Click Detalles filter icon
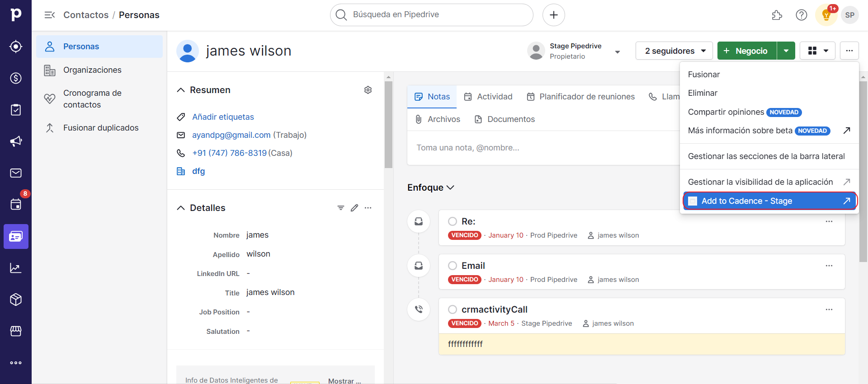Image resolution: width=868 pixels, height=384 pixels. click(341, 208)
